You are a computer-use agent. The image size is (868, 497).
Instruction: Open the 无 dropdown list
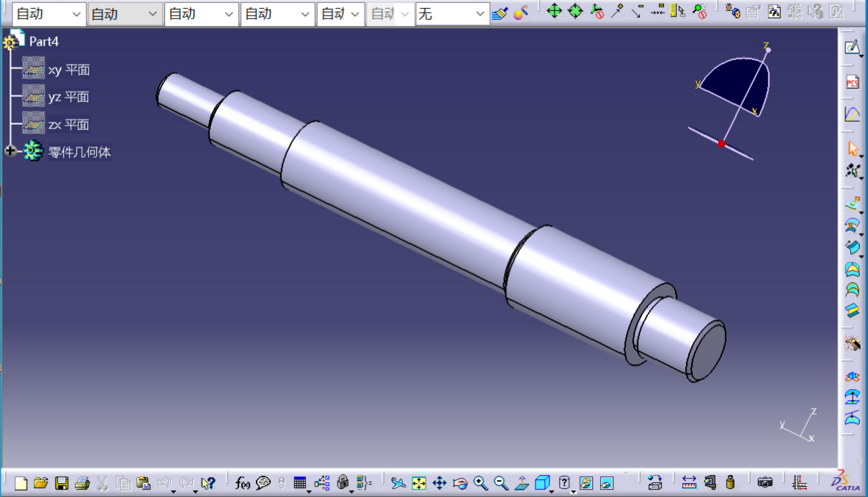[452, 14]
